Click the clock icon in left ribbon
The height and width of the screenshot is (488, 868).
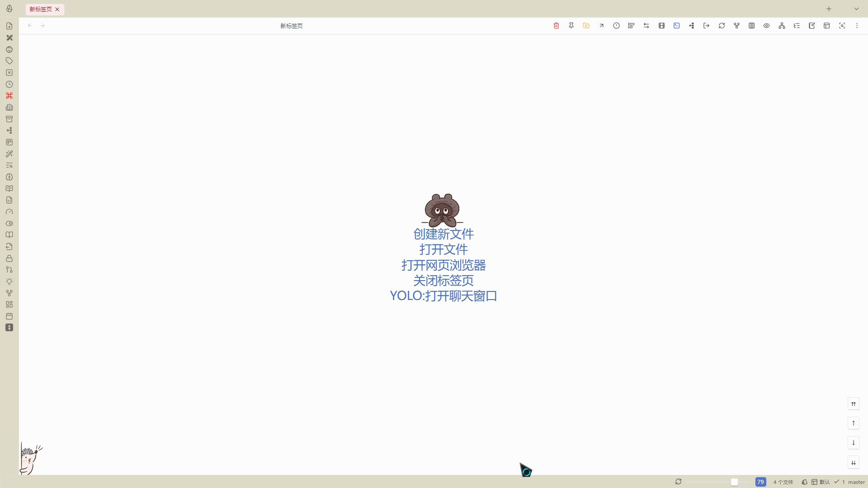click(9, 84)
